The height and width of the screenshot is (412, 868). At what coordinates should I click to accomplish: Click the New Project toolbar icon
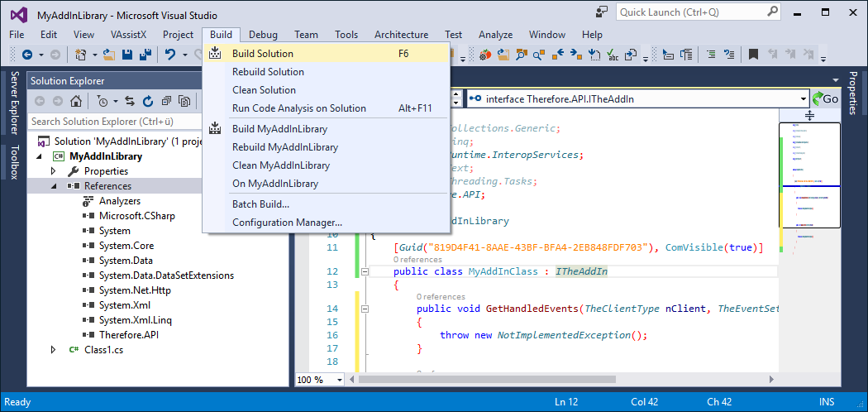81,55
